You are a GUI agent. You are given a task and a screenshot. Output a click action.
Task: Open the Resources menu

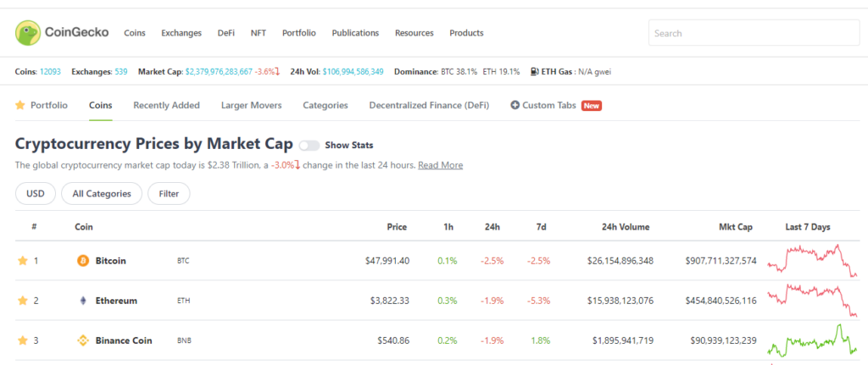pos(414,33)
